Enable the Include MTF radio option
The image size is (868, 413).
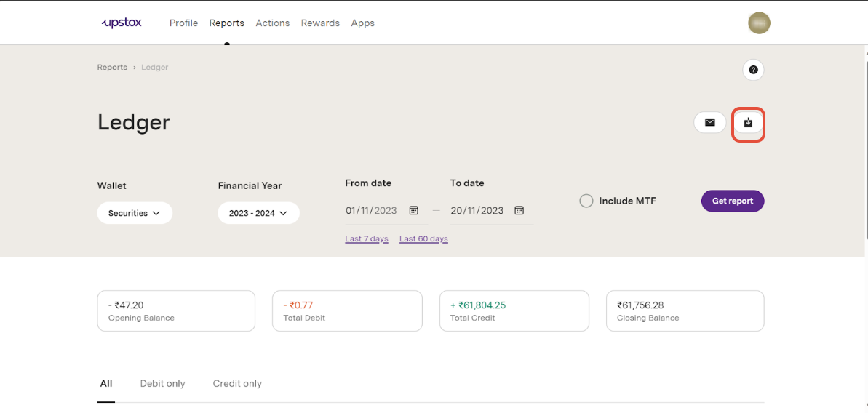point(586,201)
